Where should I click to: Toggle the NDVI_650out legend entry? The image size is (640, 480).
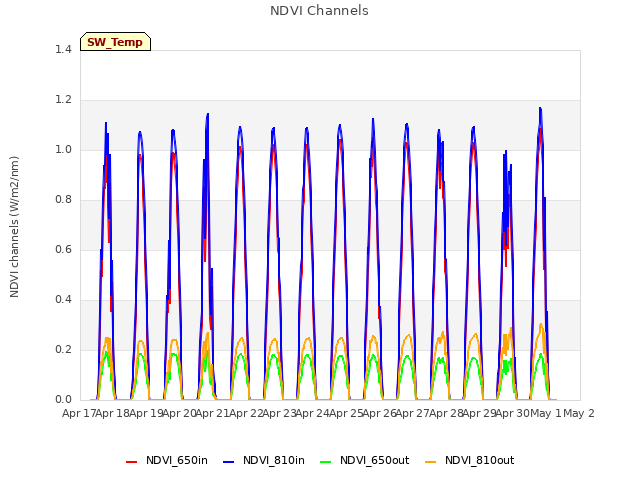point(364,460)
